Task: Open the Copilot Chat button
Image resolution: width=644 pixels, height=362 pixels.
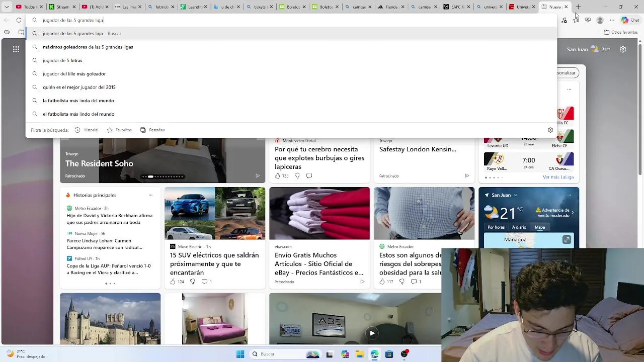Action: pyautogui.click(x=630, y=20)
